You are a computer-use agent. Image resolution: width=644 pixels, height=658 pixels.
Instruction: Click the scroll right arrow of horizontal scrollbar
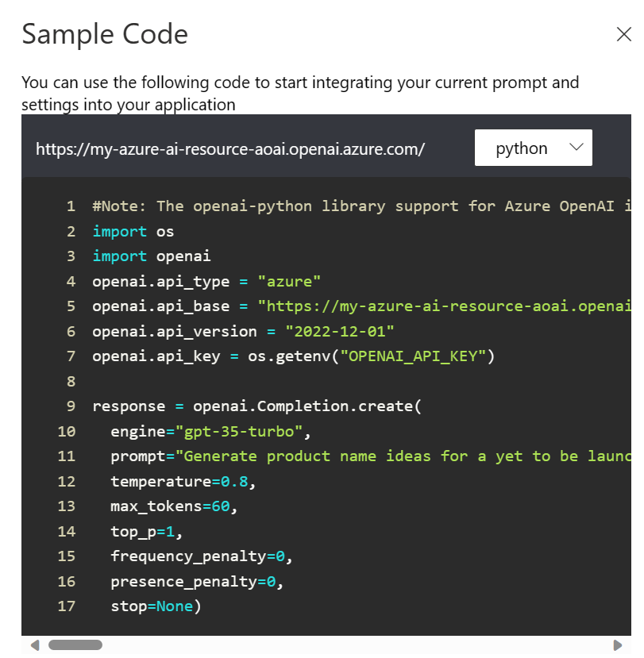[x=618, y=645]
